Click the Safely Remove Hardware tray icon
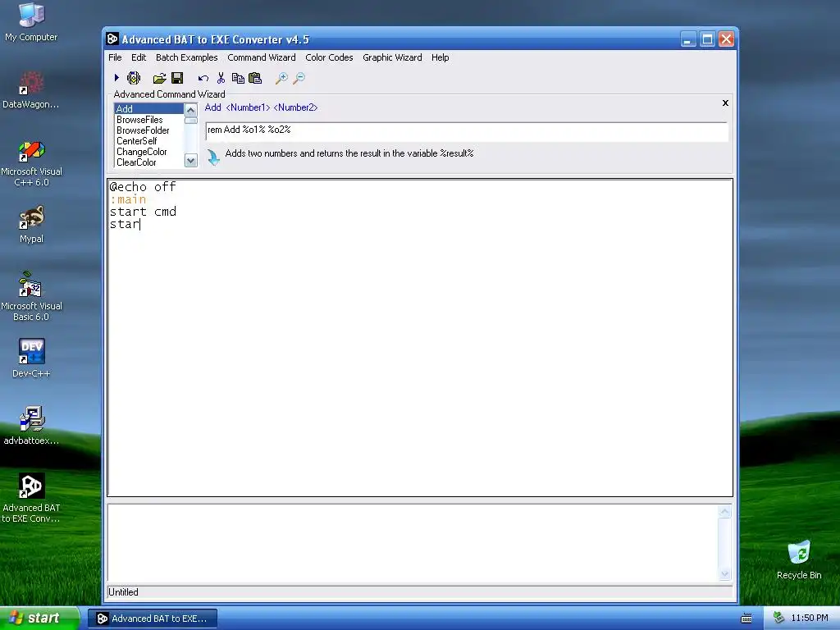Image resolution: width=840 pixels, height=630 pixels. (779, 618)
